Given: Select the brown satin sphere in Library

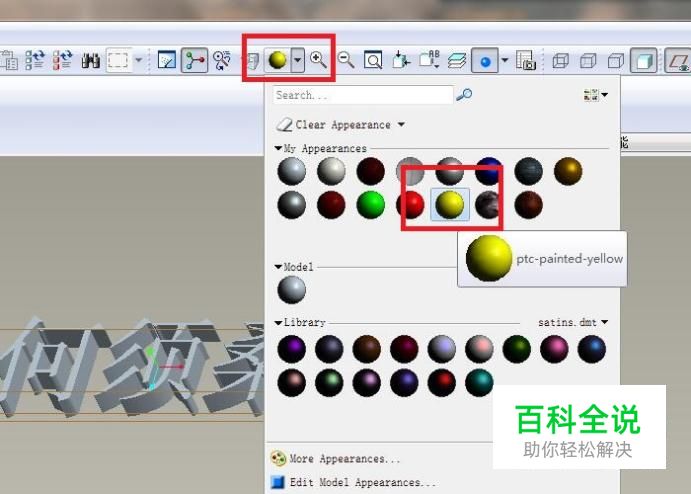Looking at the screenshot, I should pyautogui.click(x=367, y=349).
